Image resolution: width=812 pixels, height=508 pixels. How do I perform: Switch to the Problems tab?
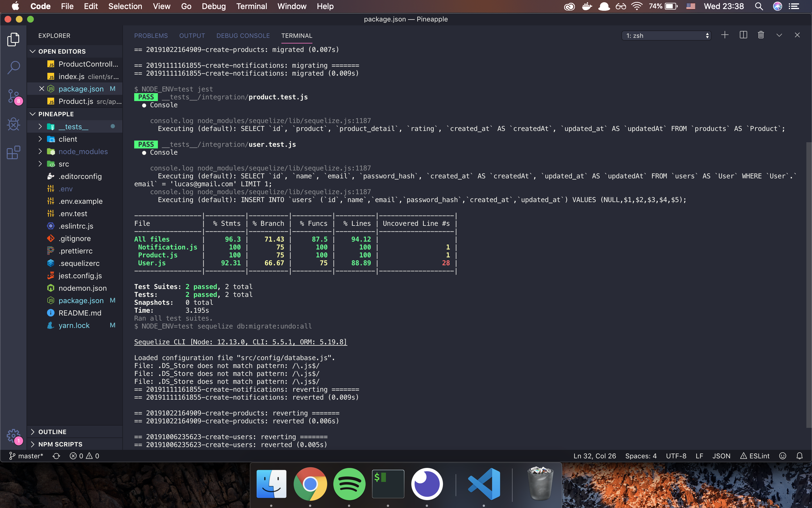tap(151, 36)
